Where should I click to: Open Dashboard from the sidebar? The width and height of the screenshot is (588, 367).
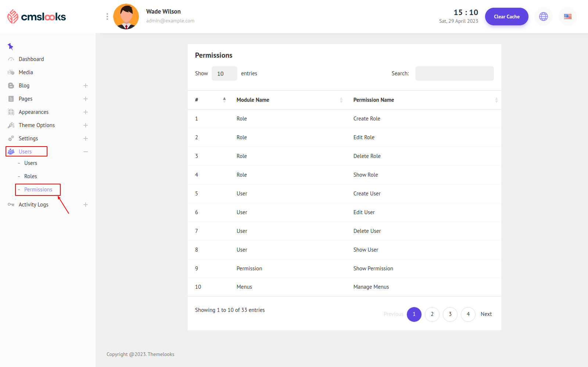31,59
